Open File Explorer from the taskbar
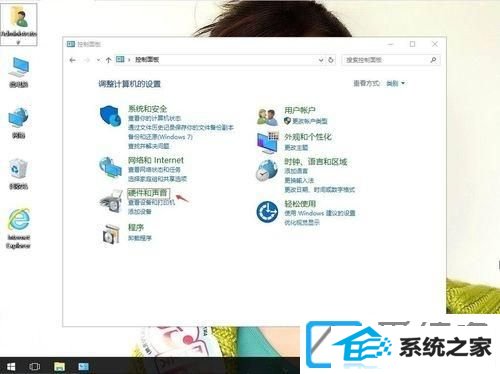 [59, 367]
